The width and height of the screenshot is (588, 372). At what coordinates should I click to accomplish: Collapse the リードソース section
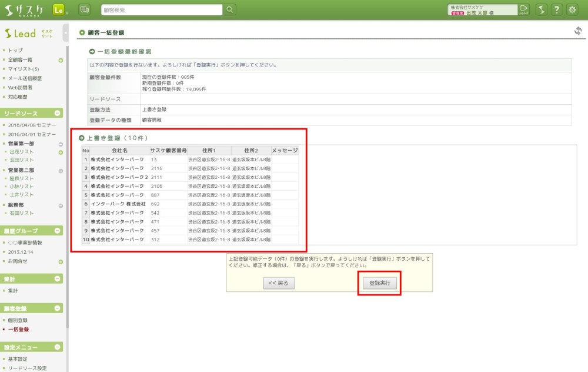tap(58, 113)
